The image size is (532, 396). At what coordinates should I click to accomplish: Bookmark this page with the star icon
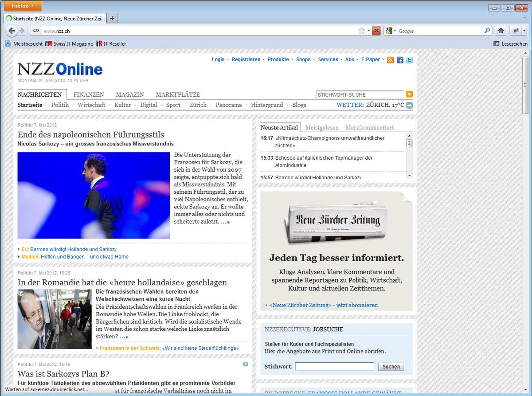362,31
